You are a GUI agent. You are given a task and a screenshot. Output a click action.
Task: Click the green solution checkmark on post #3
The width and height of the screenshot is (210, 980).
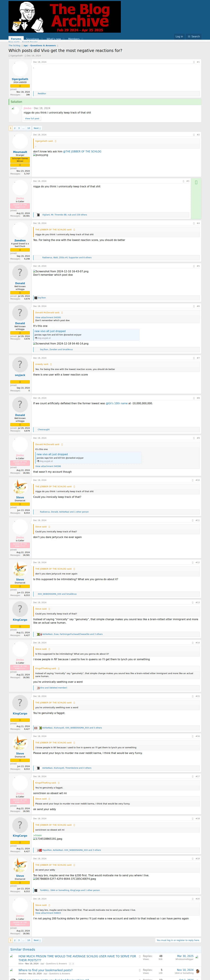(x=196, y=183)
